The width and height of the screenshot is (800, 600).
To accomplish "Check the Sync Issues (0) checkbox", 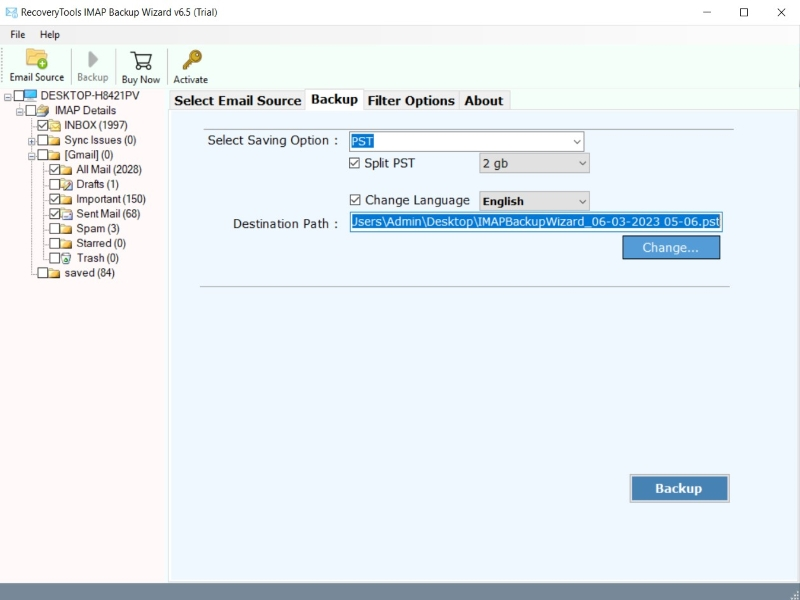I will click(43, 140).
